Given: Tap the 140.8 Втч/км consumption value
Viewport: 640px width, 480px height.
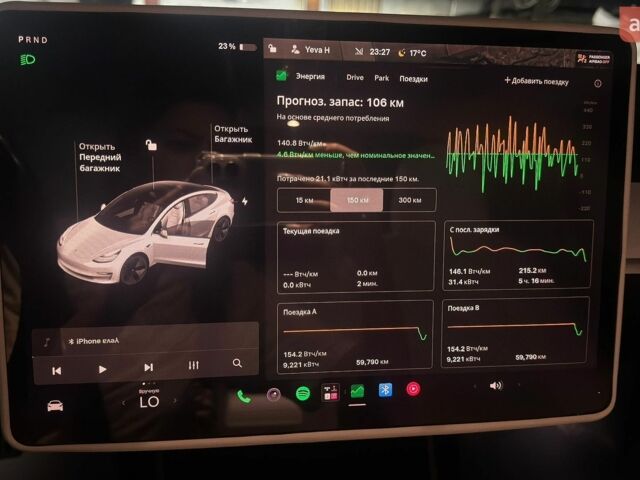Looking at the screenshot, I should tap(301, 143).
